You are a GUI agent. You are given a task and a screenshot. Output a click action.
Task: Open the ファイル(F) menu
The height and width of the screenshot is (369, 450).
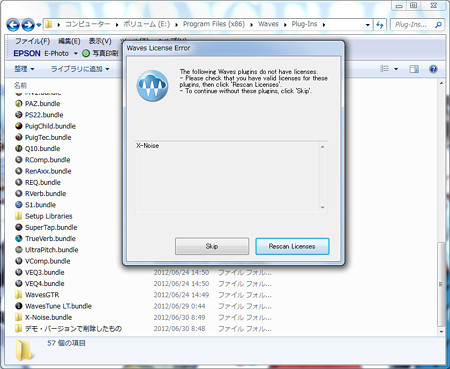coord(32,41)
